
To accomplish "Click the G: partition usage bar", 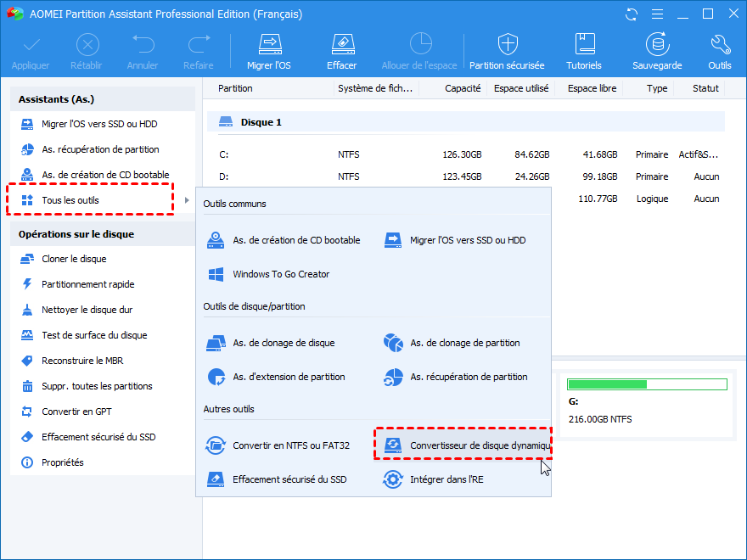I will tap(647, 384).
